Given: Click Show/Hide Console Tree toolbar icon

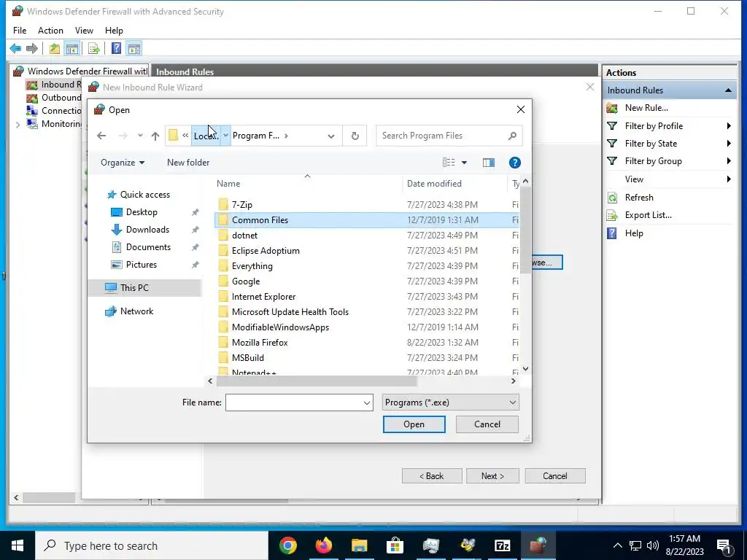Looking at the screenshot, I should (x=72, y=48).
